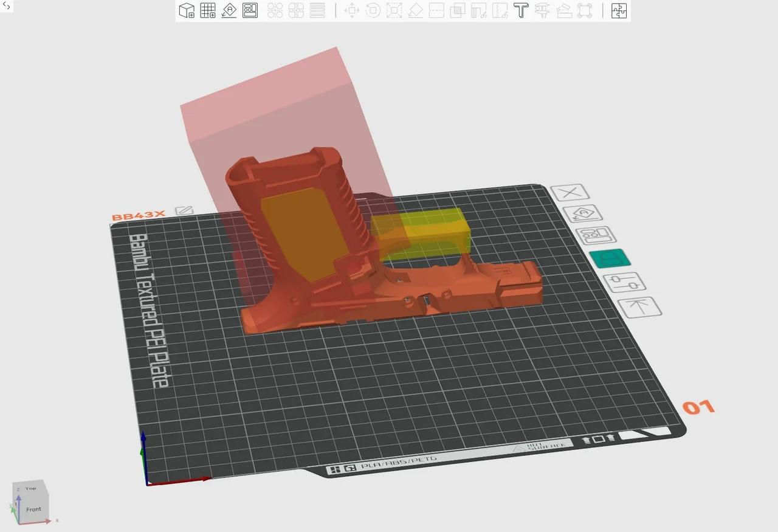Click the BB43X plate name
This screenshot has height=532, width=778.
coord(139,216)
